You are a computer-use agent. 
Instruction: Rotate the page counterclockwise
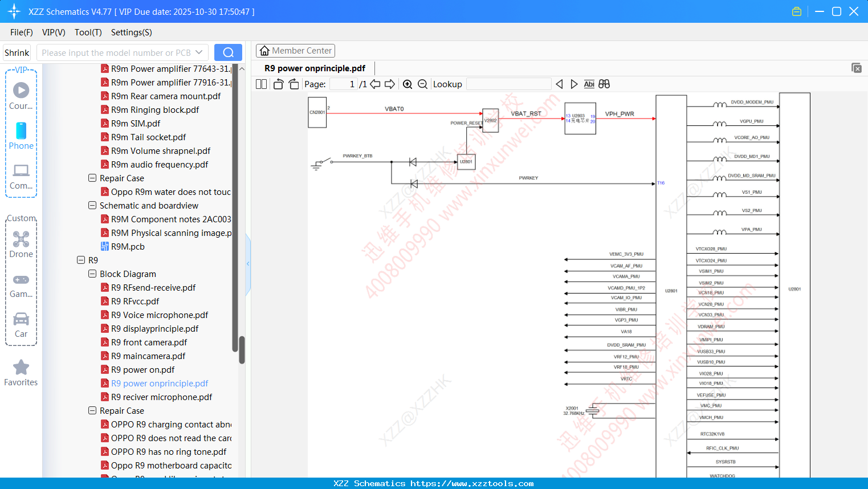point(278,84)
